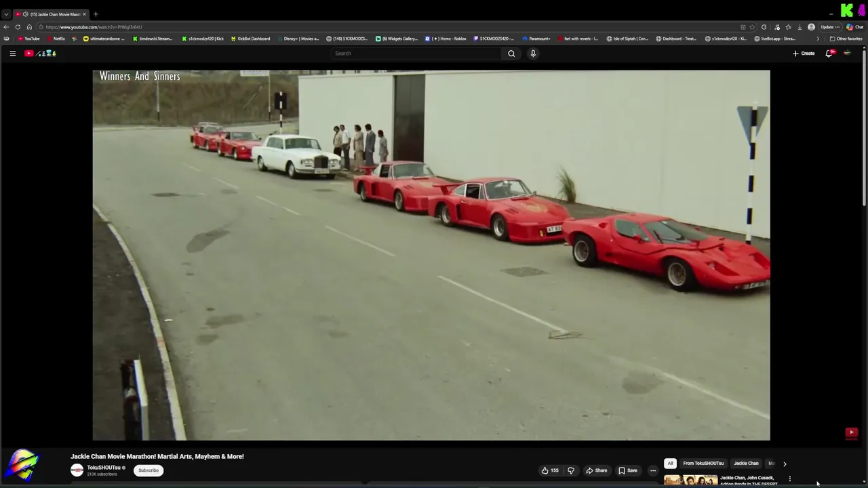Viewport: 868px width, 488px height.
Task: Click into the YouTube search field
Action: (416, 54)
